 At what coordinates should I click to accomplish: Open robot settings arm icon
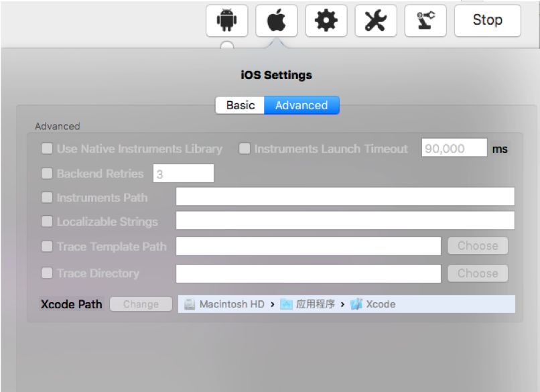425,21
